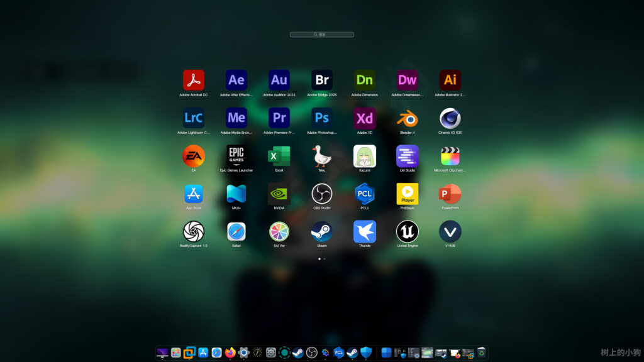The height and width of the screenshot is (362, 644).
Task: Launch LM Studio
Action: pyautogui.click(x=407, y=156)
